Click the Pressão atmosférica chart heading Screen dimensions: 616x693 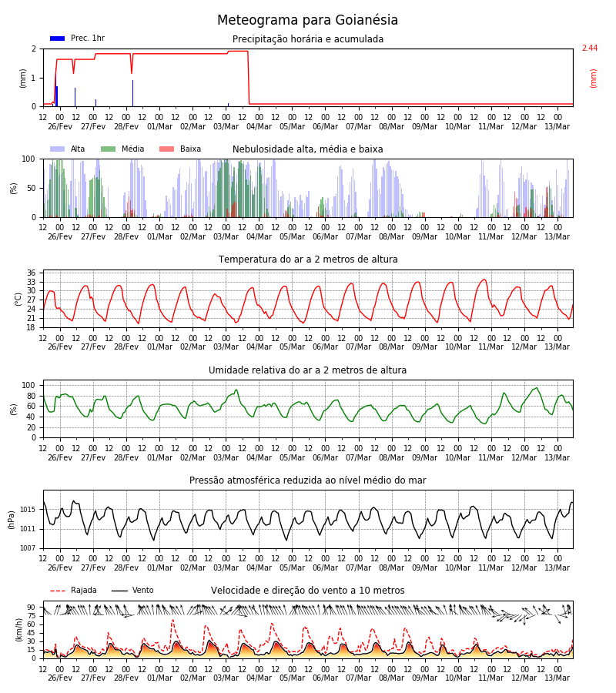click(307, 480)
